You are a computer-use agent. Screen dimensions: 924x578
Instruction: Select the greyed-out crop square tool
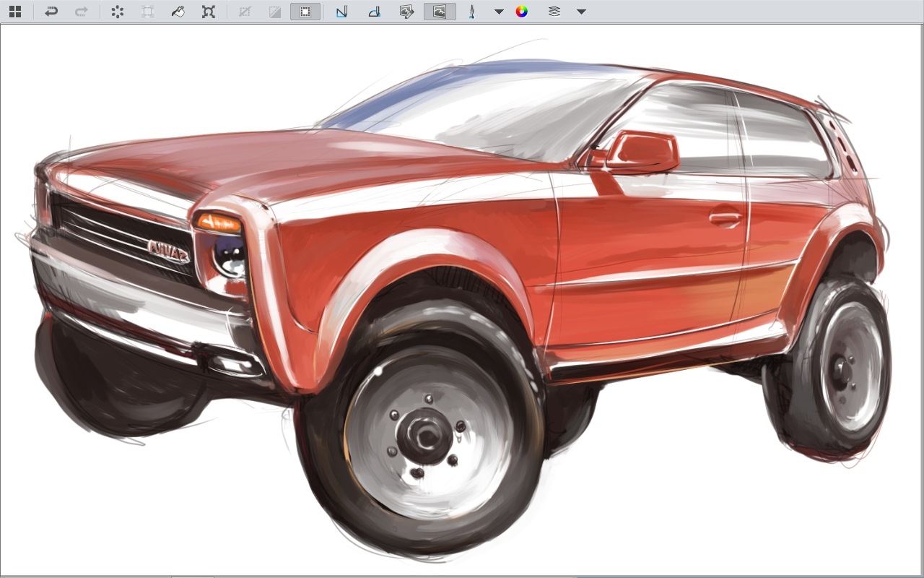(x=148, y=12)
